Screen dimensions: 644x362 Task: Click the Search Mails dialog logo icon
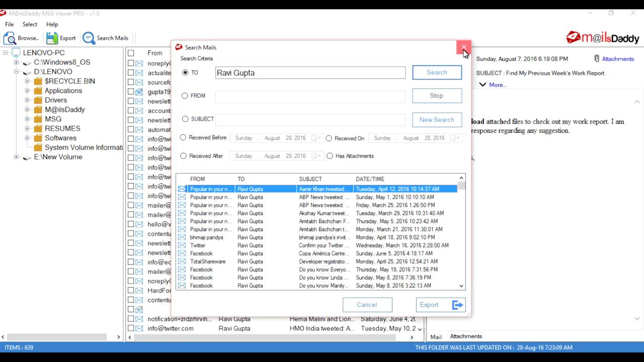[x=179, y=47]
